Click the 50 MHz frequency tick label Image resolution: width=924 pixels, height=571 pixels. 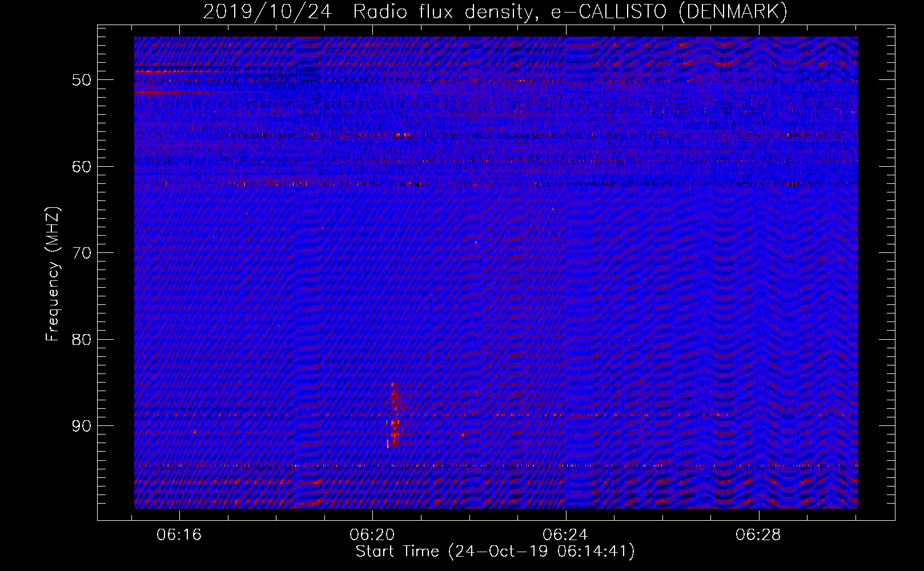coord(82,80)
